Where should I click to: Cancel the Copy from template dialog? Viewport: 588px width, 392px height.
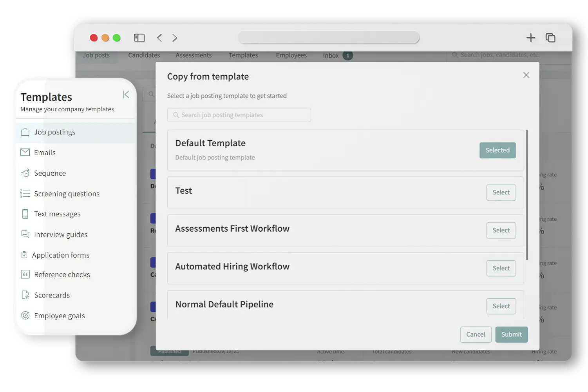click(x=476, y=334)
